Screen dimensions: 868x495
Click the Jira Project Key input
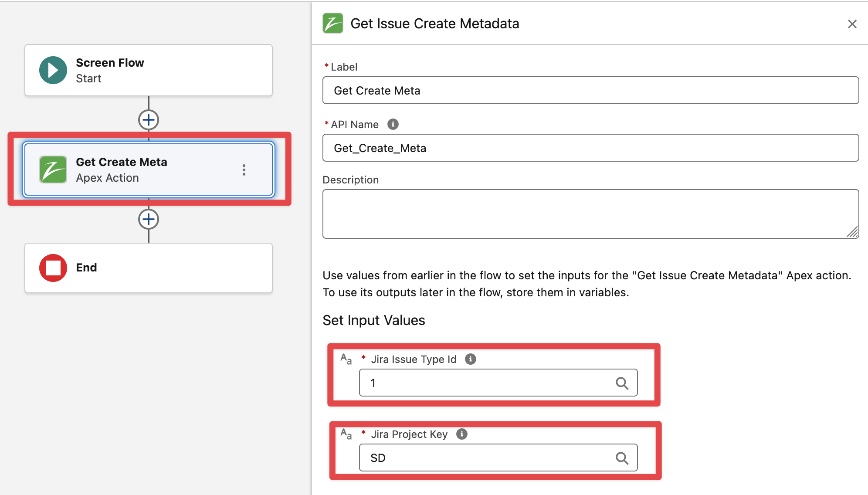tap(488, 458)
